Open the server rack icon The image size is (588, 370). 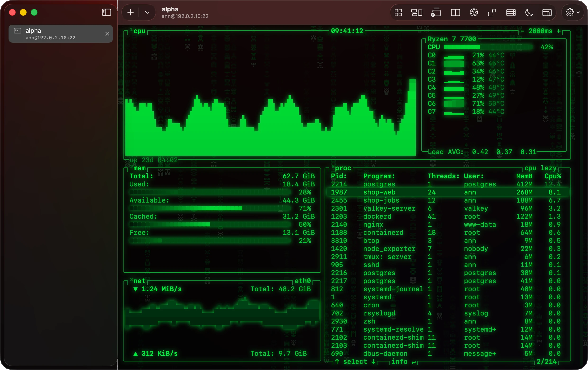(511, 13)
